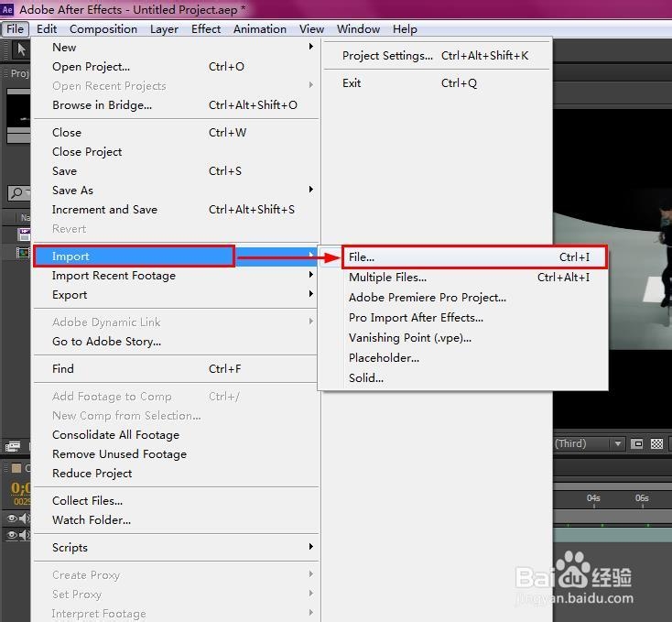672x622 pixels.
Task: Expand the Export submenu
Action: coord(176,295)
